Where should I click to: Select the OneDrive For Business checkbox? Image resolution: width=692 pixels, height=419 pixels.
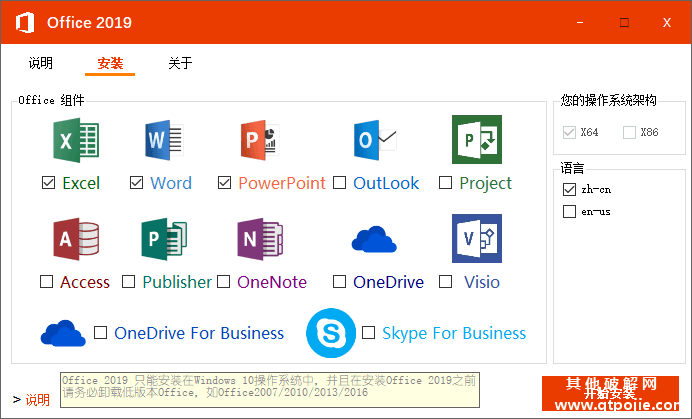[x=100, y=332]
